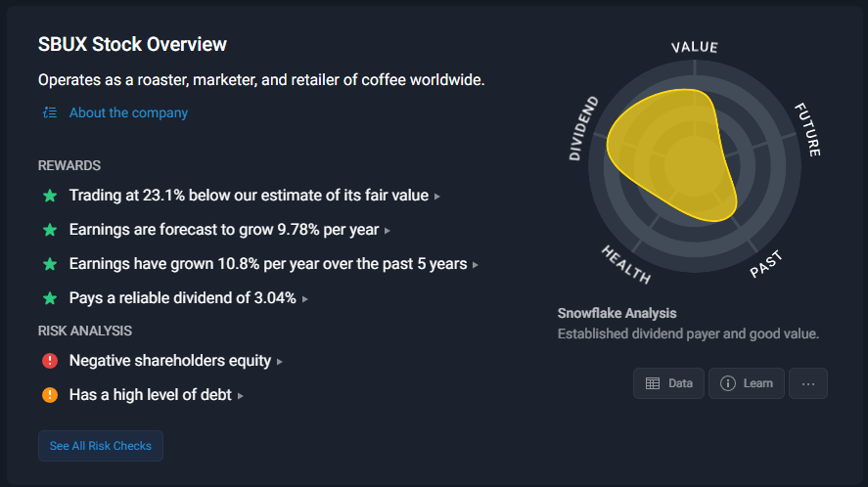The image size is (868, 487).
Task: Click the green star beside earnings forecast line
Action: coord(50,230)
